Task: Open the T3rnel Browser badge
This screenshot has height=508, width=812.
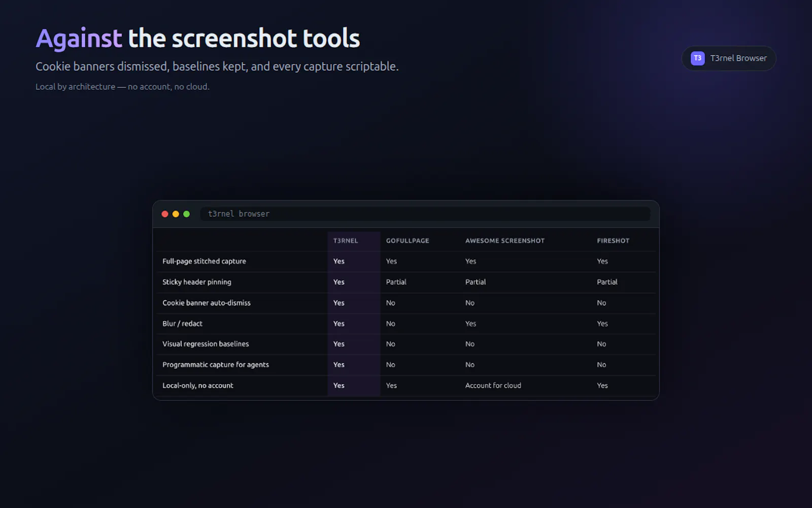Action: tap(729, 58)
